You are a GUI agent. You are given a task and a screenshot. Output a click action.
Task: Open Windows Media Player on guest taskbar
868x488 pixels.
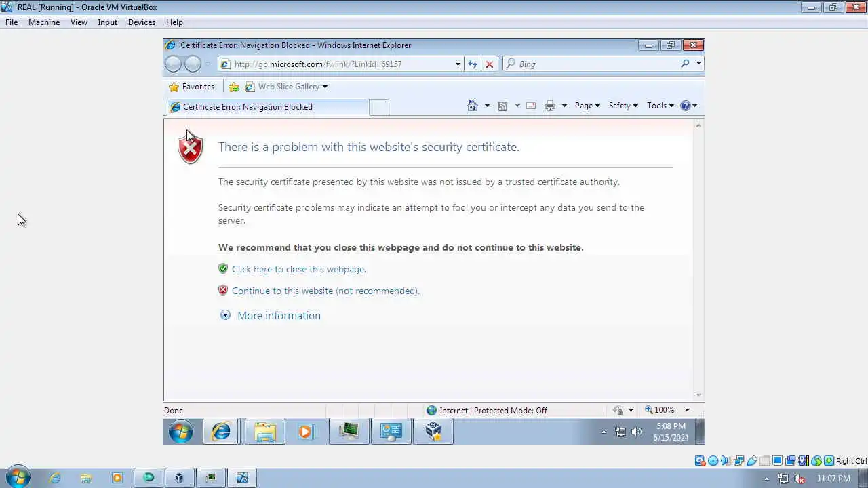tap(306, 431)
